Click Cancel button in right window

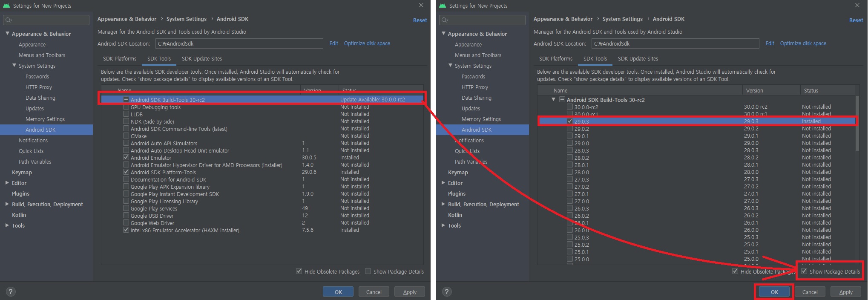tap(810, 292)
